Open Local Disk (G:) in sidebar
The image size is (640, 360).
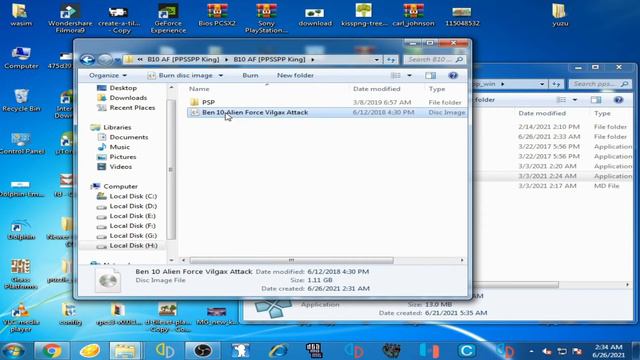pos(133,236)
